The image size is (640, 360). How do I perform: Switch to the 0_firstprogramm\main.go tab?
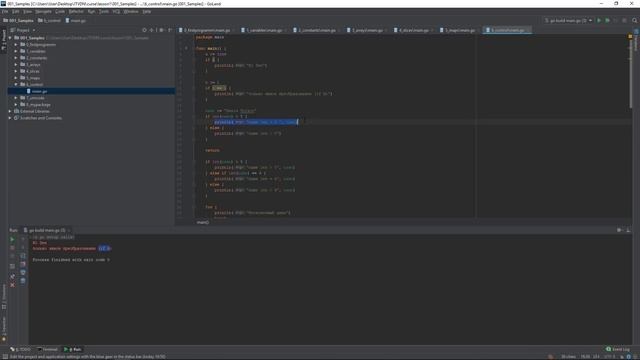pyautogui.click(x=207, y=30)
